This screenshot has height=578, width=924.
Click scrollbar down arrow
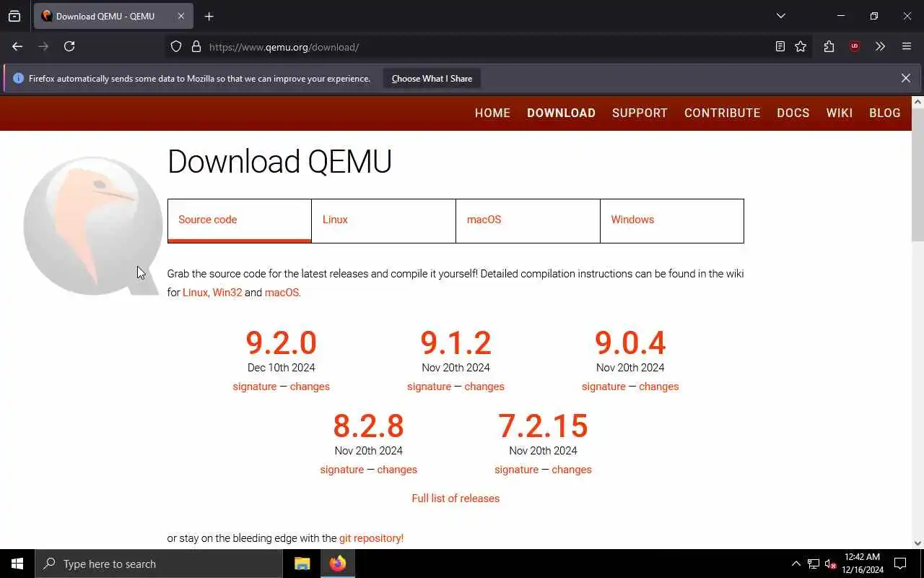pyautogui.click(x=918, y=543)
